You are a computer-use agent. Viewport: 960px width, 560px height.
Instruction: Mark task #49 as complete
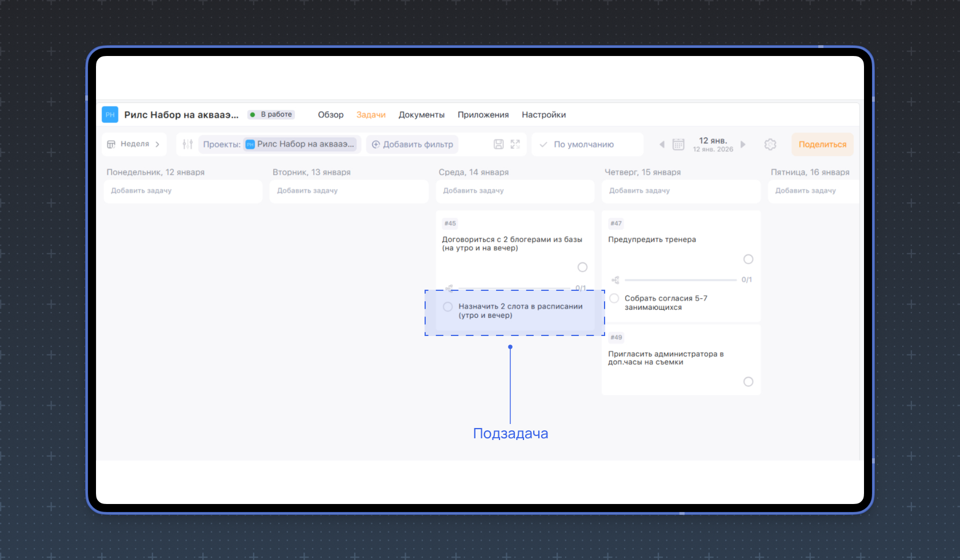click(748, 382)
